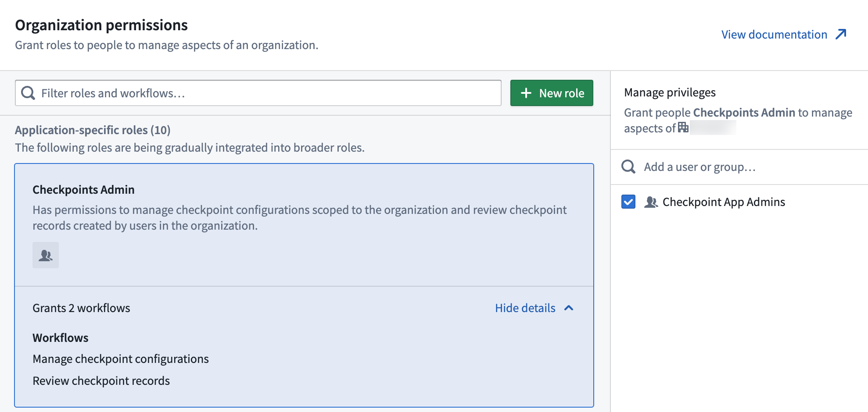This screenshot has width=868, height=412.
Task: Click the Hide details link
Action: click(525, 308)
